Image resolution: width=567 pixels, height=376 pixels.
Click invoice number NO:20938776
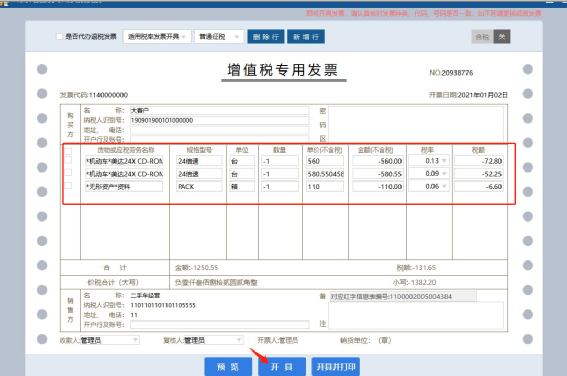tap(451, 73)
